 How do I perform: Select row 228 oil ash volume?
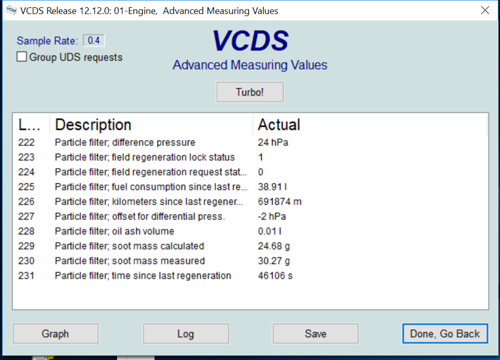point(250,231)
